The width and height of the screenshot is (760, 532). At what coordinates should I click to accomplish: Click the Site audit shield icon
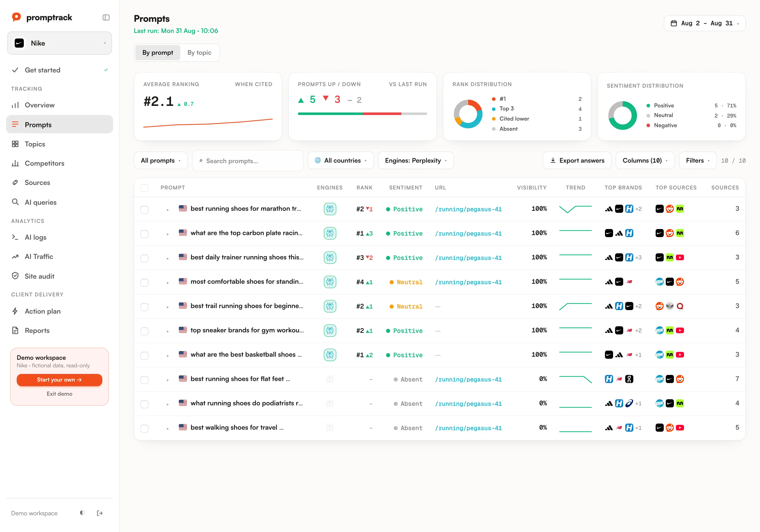pyautogui.click(x=15, y=276)
